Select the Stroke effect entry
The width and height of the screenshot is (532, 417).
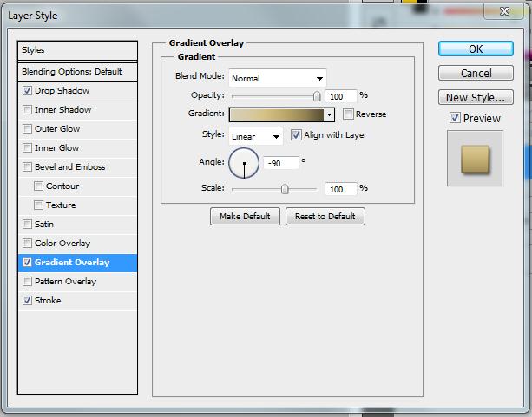48,301
